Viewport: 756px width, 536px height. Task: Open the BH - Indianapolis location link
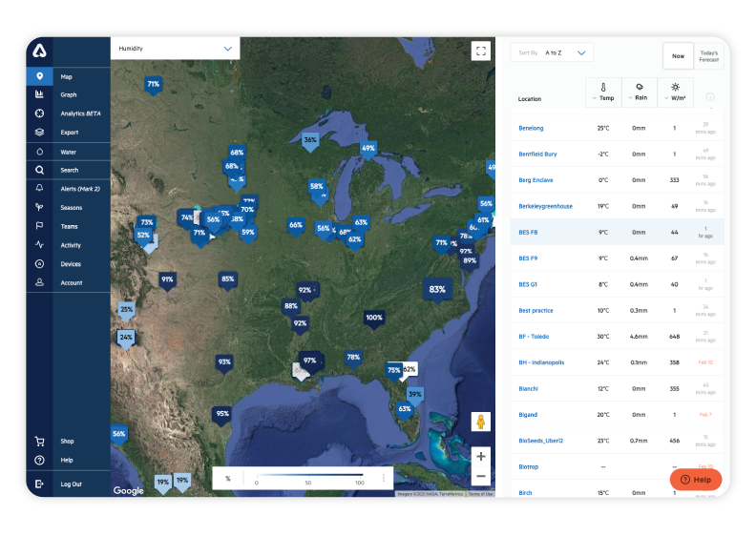tap(541, 362)
